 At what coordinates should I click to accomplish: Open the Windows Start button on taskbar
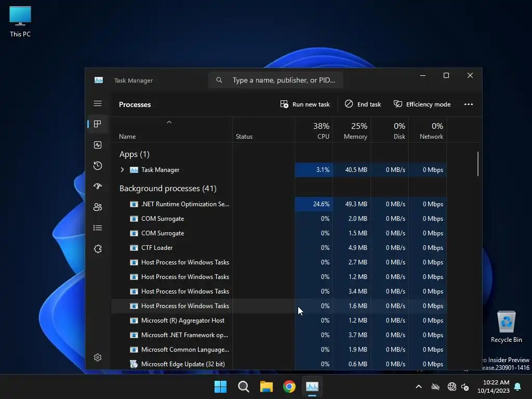tap(220, 387)
